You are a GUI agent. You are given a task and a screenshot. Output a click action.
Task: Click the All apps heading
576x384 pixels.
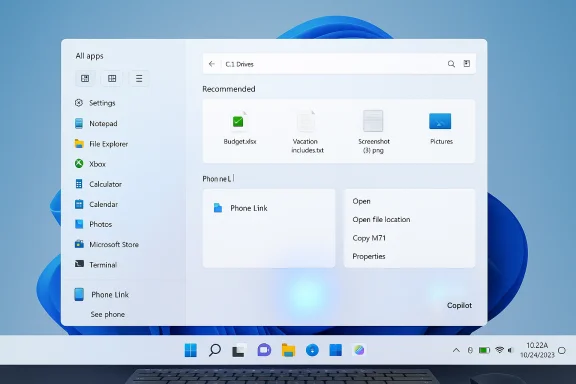[89, 56]
